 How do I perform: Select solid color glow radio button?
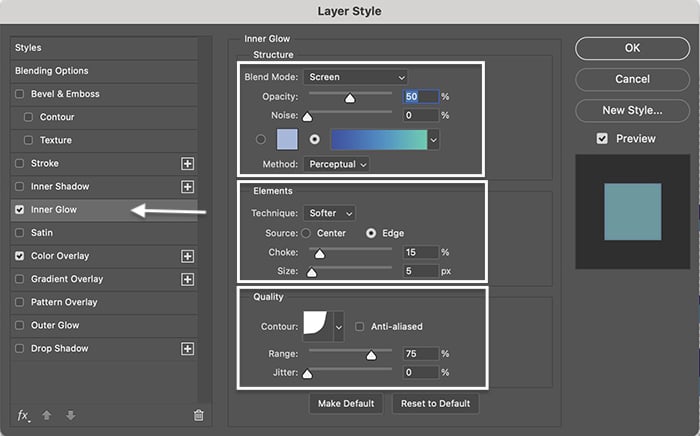pos(261,140)
